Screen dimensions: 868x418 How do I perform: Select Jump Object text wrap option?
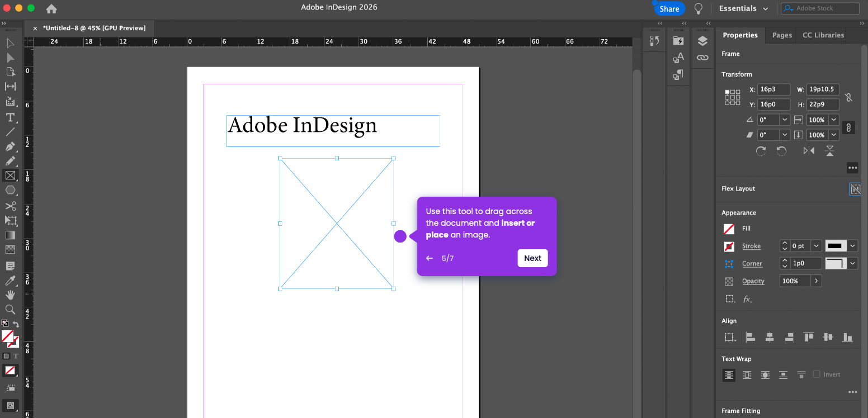(784, 375)
